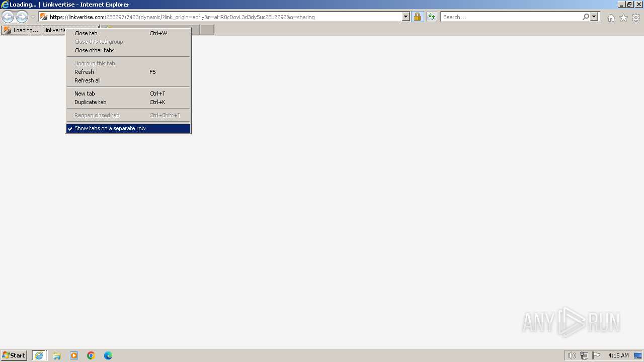Choose Duplicate tab menu entry
This screenshot has width=644, height=362.
[x=128, y=102]
